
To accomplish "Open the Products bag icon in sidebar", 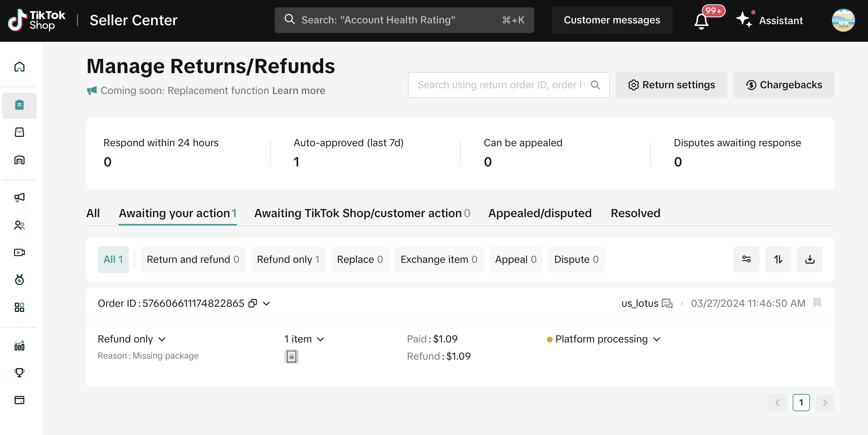I will point(19,132).
